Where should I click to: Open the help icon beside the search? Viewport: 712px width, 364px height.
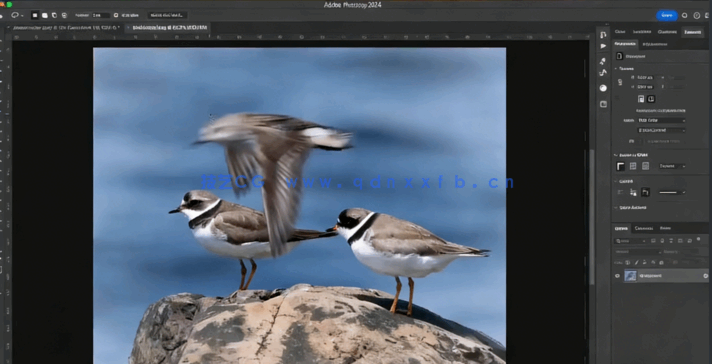click(697, 15)
